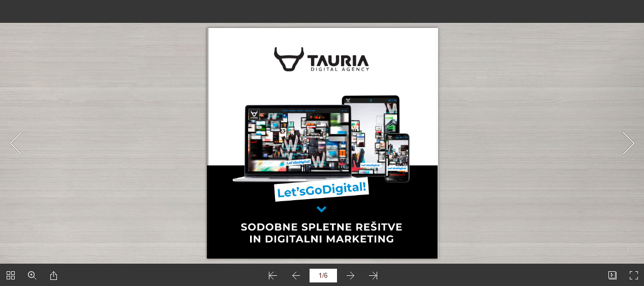Click the page number field showing 1/6

point(323,275)
